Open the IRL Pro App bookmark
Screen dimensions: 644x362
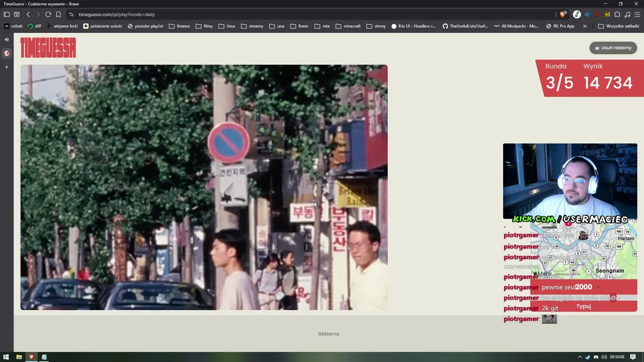coord(560,26)
